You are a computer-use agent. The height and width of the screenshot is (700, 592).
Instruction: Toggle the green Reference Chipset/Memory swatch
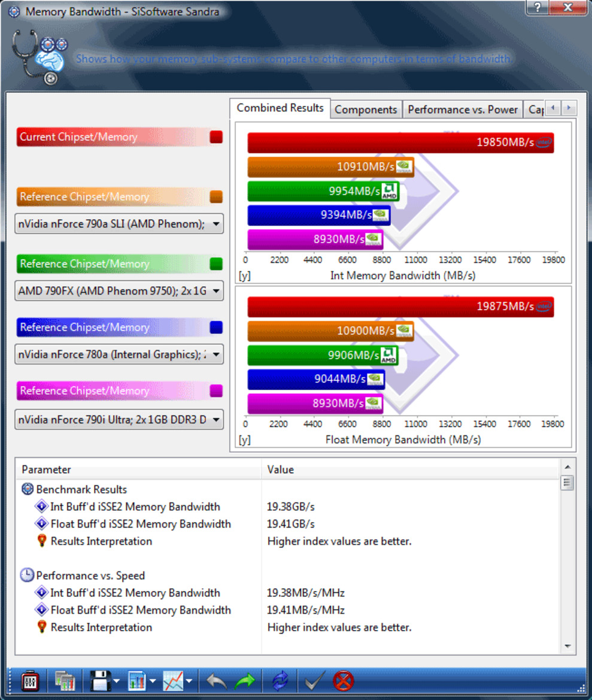216,264
